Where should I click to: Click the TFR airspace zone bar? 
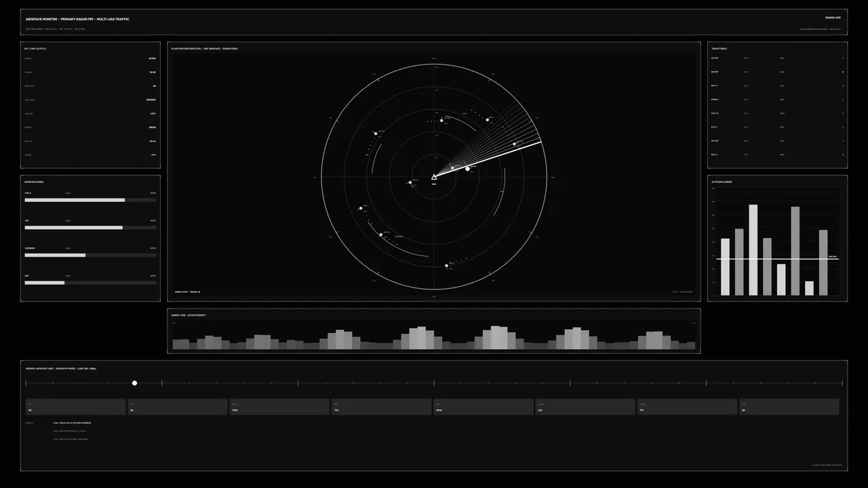tap(90, 228)
